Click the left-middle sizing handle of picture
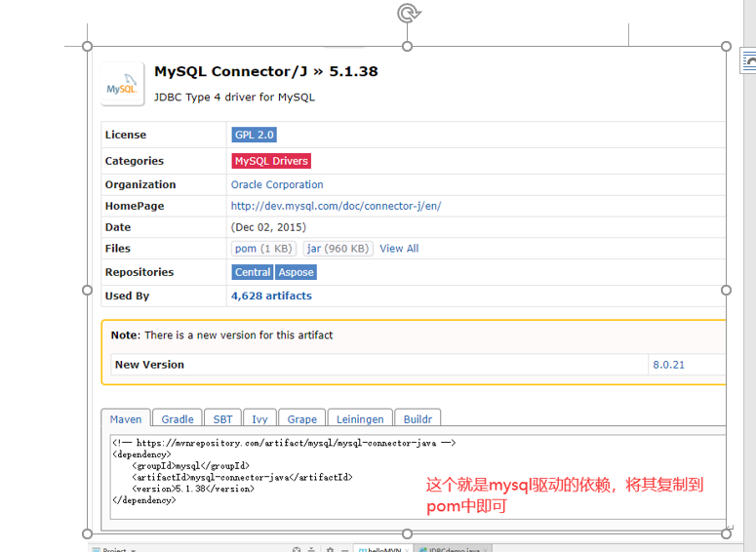 click(87, 291)
